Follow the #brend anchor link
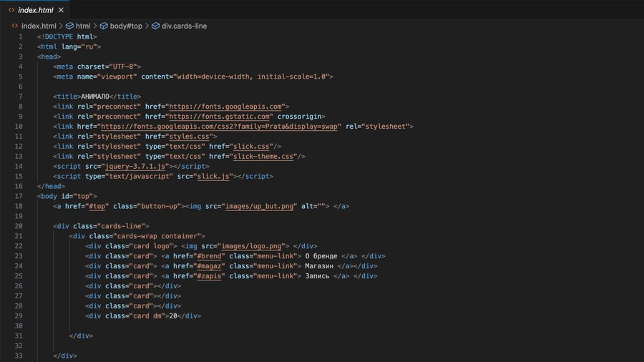Screen dimensions: 644x362 coord(209,256)
